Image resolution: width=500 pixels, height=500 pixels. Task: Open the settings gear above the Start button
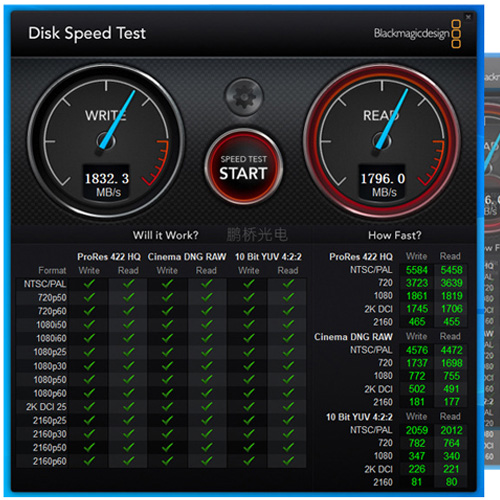244,97
